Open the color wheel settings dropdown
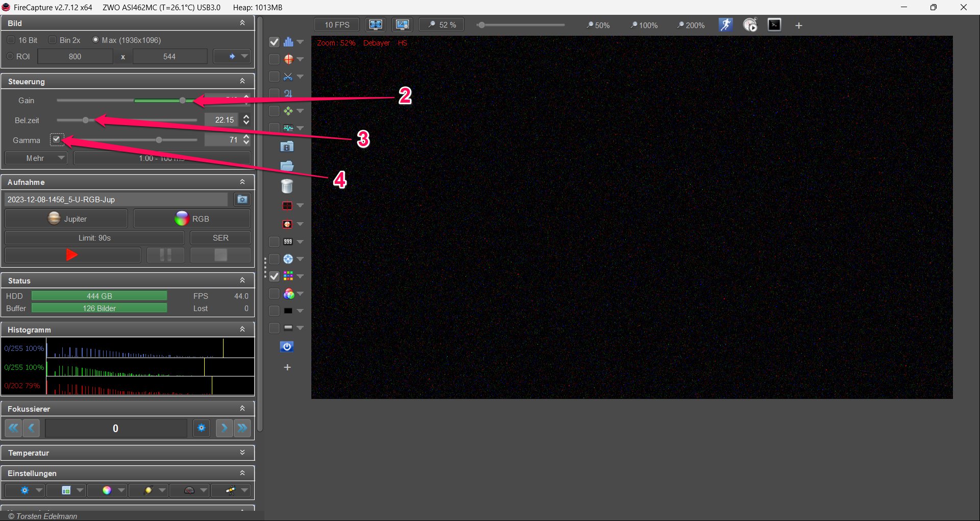 (107, 490)
